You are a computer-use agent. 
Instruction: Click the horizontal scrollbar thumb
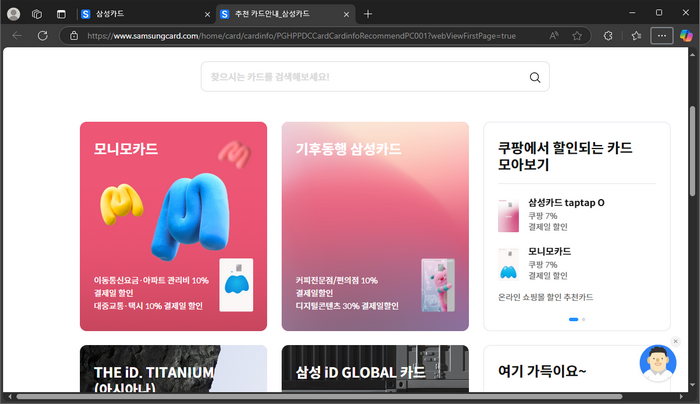point(319,396)
